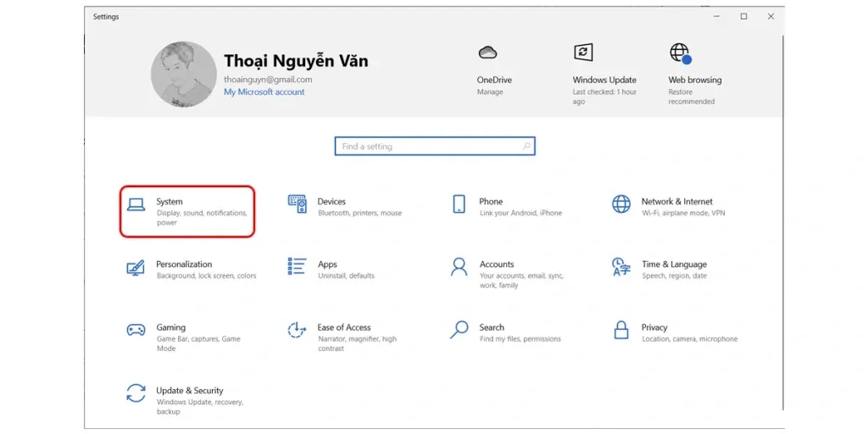Click Find my files, permissions description

click(x=520, y=339)
